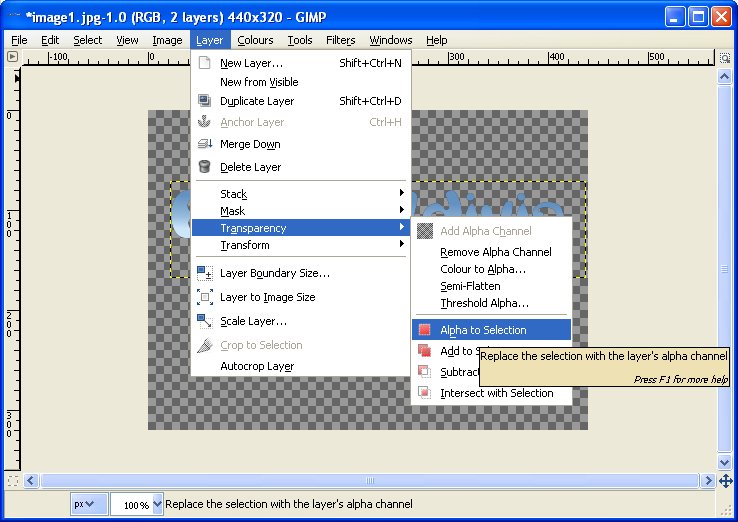
Task: Choose New Layer... menu entry
Action: coord(300,63)
